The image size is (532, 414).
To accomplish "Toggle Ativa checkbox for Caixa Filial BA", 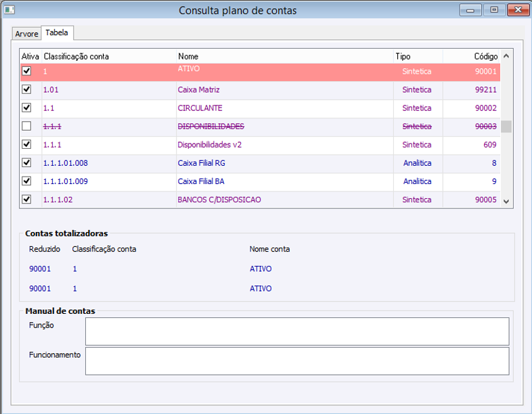I will 26,181.
